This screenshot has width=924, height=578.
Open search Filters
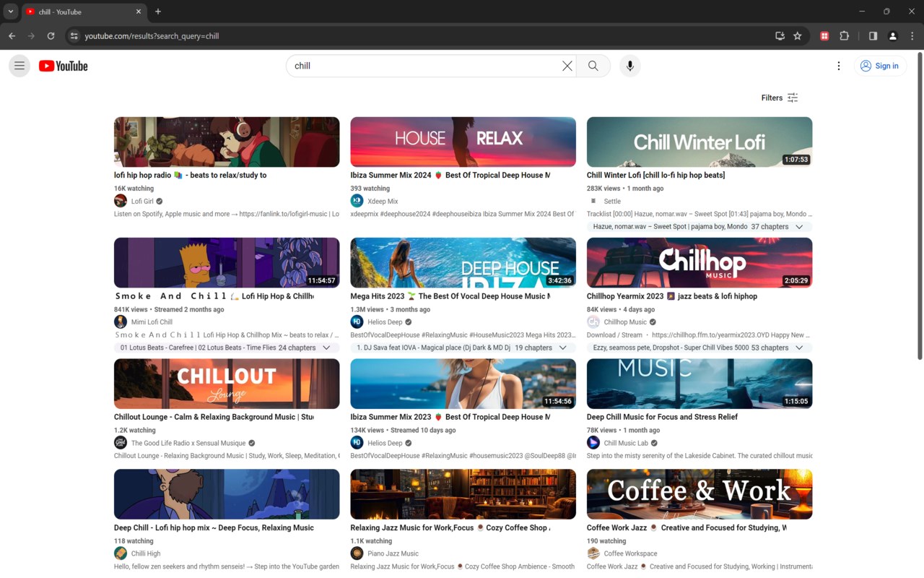click(x=780, y=98)
